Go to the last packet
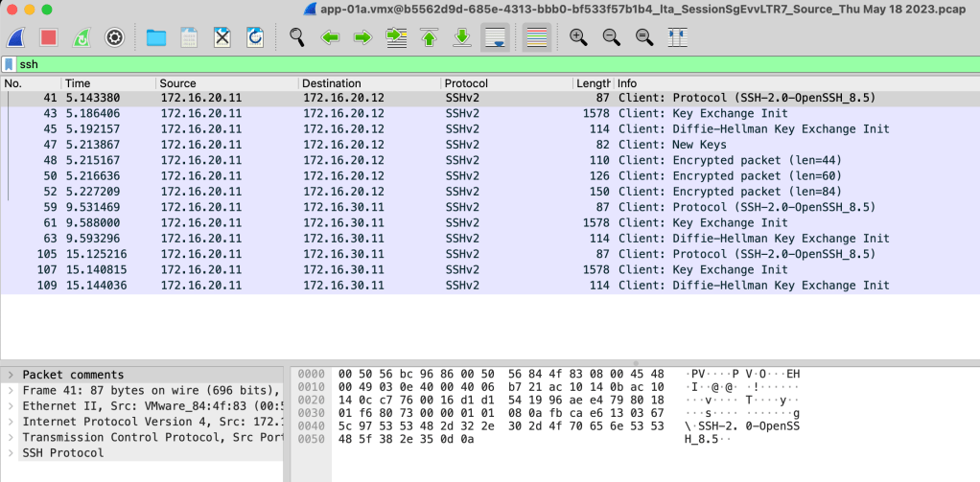This screenshot has width=980, height=482. [x=461, y=37]
